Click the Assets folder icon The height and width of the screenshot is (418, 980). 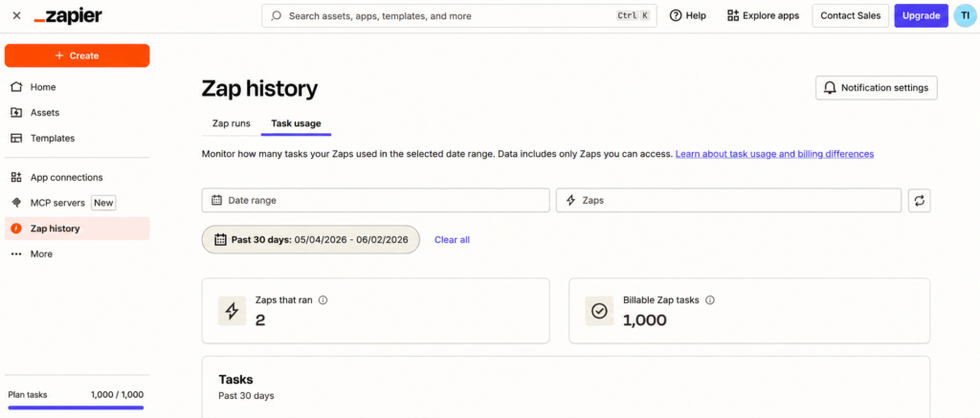[x=17, y=113]
